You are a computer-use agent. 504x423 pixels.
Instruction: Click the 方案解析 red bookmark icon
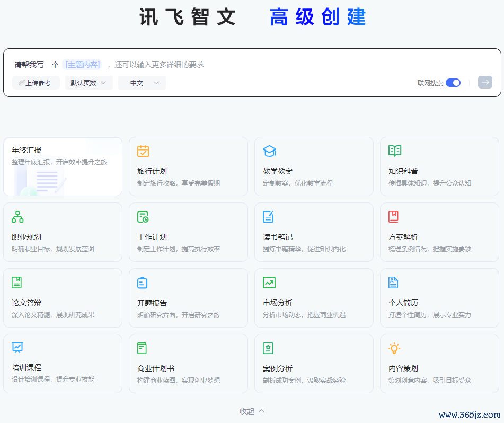[x=393, y=217]
